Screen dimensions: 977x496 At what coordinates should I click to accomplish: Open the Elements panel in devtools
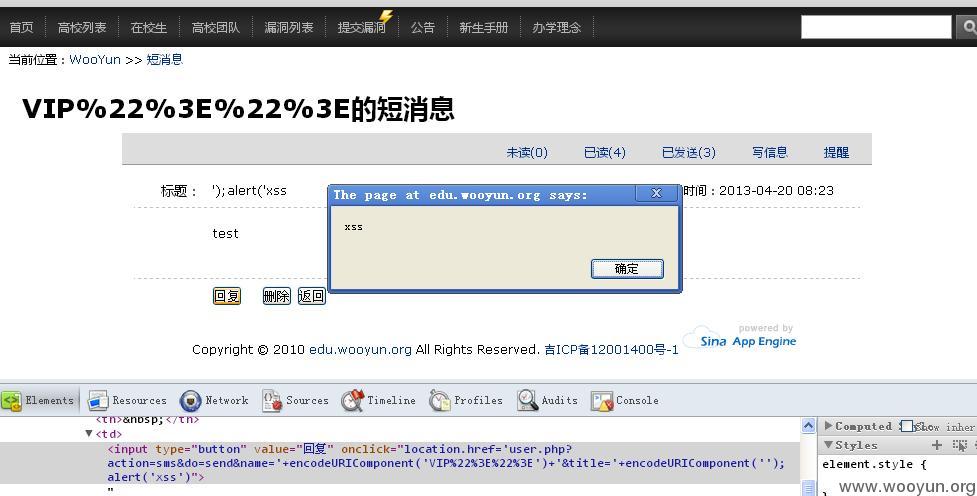click(x=38, y=401)
